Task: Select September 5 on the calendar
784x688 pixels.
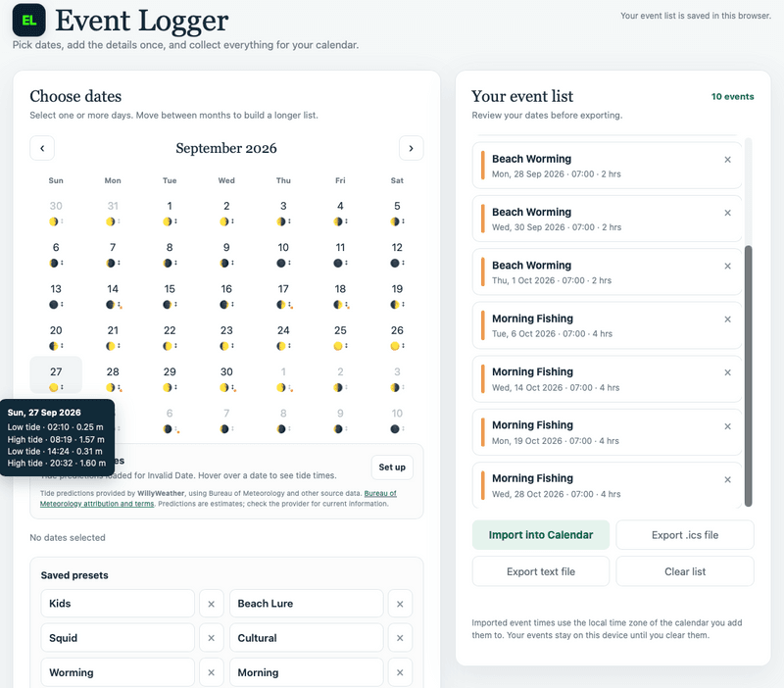Action: point(397,213)
